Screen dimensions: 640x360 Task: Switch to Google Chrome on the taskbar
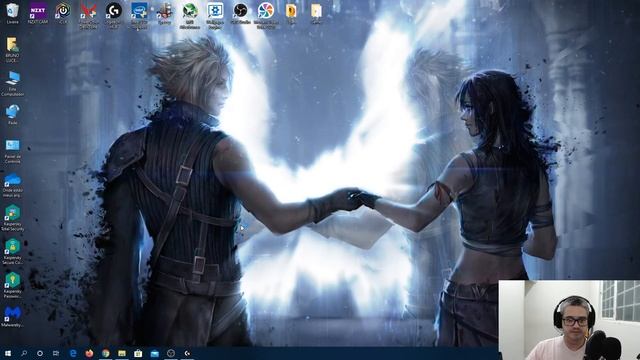[x=106, y=353]
